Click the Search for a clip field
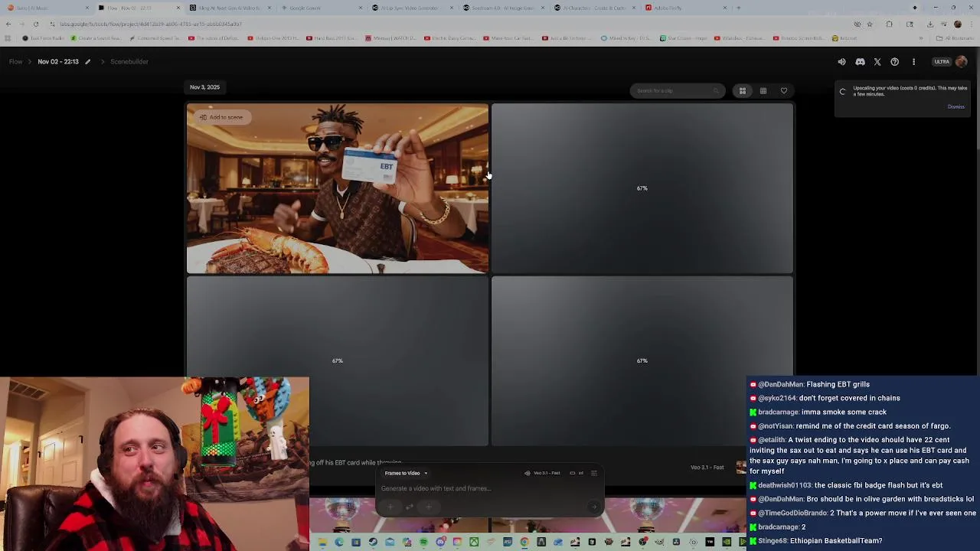This screenshot has width=980, height=551. pyautogui.click(x=677, y=91)
